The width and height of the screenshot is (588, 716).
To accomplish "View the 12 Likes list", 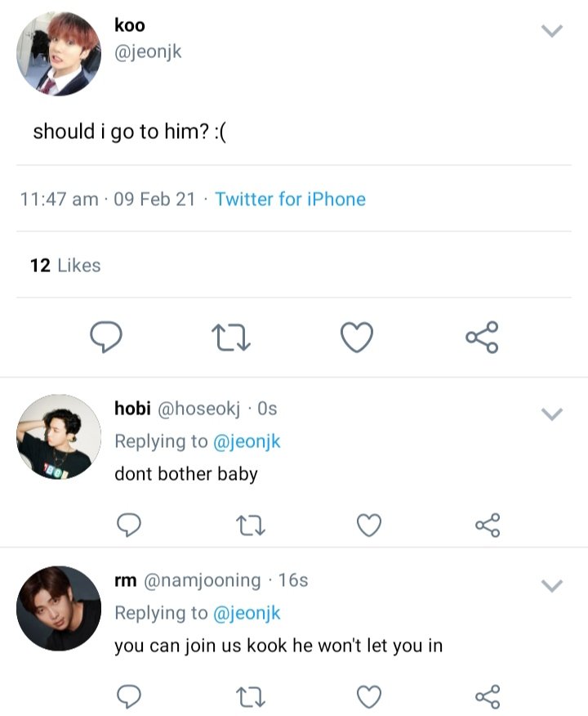I will tap(65, 266).
